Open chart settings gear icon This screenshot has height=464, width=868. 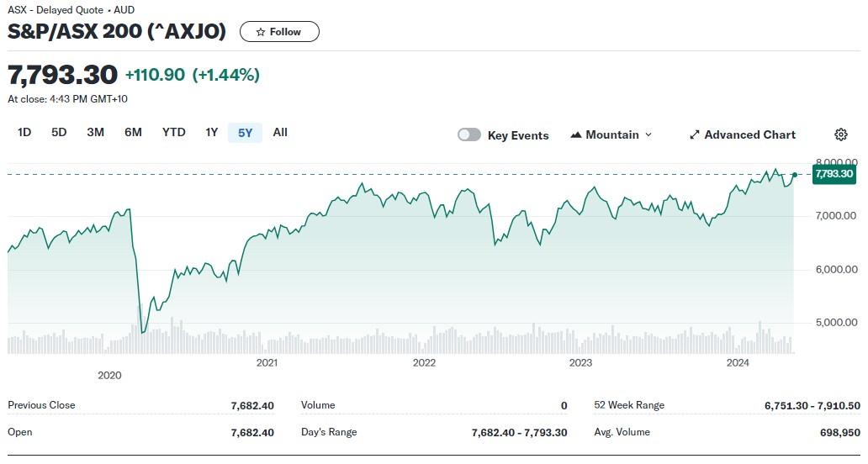[x=840, y=134]
